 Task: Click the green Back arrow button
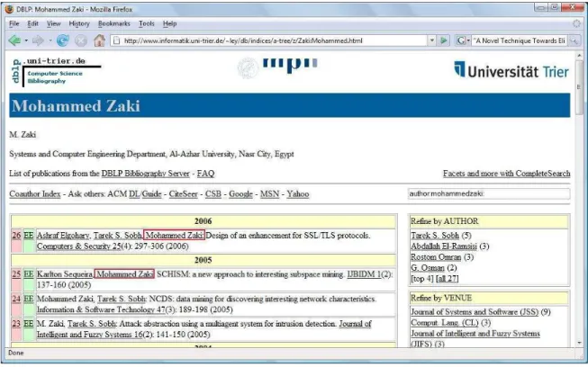[x=14, y=40]
